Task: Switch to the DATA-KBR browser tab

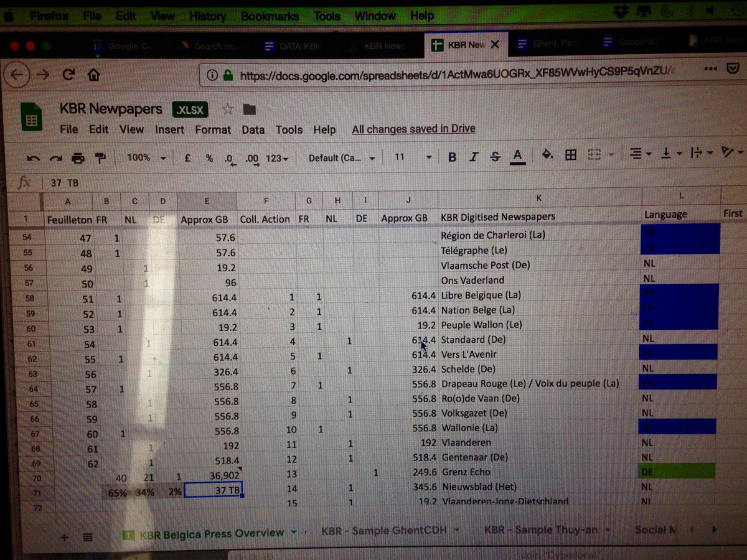Action: click(x=293, y=46)
